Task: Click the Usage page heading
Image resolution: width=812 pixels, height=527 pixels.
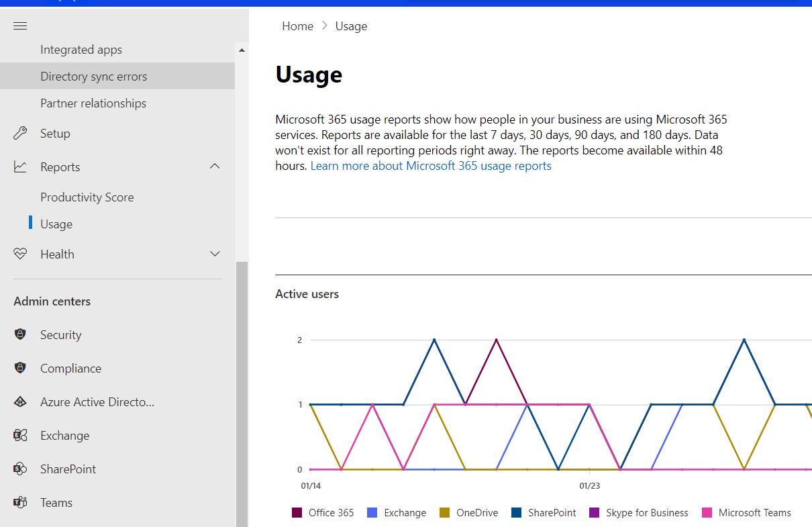Action: [x=309, y=75]
